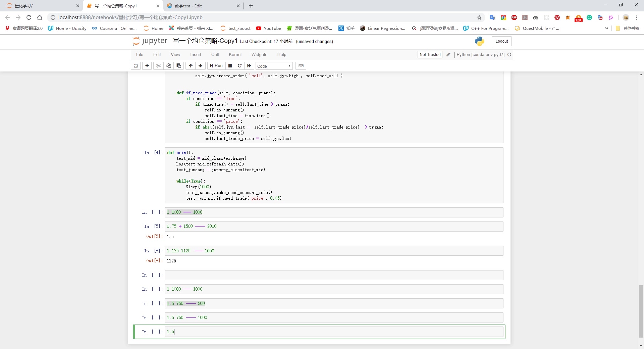Move selected cell up
644x349 pixels.
click(191, 66)
